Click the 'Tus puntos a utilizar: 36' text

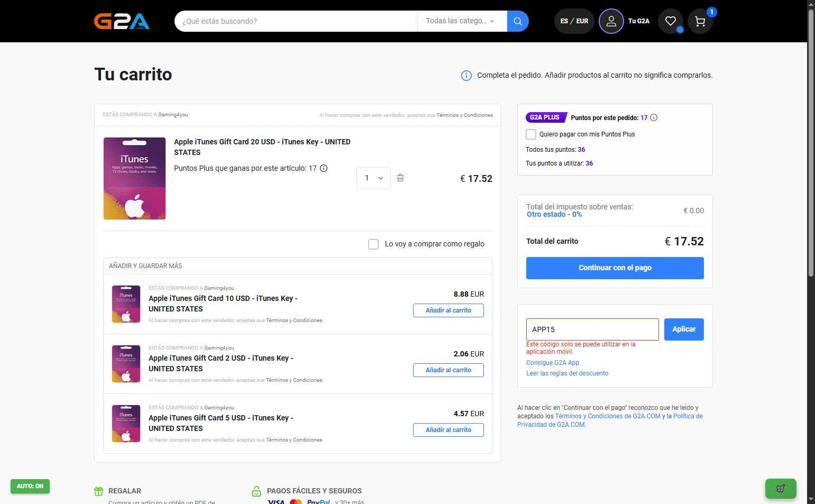pos(560,163)
